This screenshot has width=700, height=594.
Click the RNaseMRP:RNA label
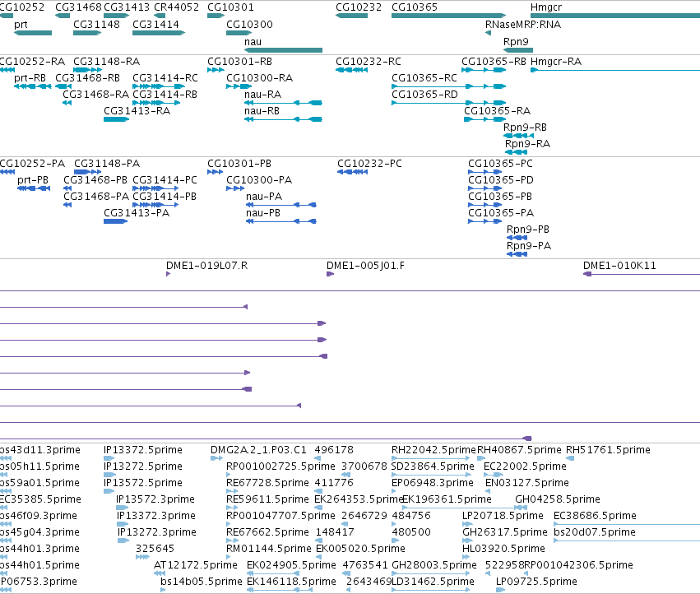coord(523,25)
